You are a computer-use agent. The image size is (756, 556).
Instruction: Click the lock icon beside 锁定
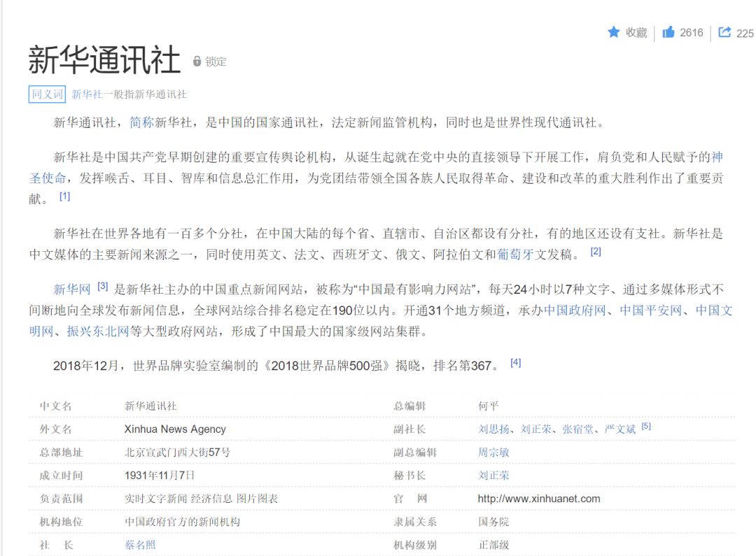(197, 61)
